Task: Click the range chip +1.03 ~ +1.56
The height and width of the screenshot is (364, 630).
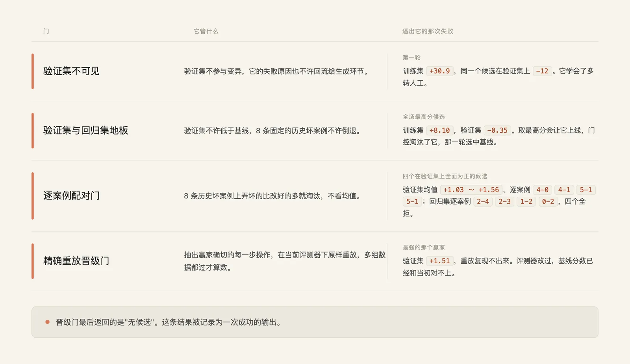Action: coord(471,190)
